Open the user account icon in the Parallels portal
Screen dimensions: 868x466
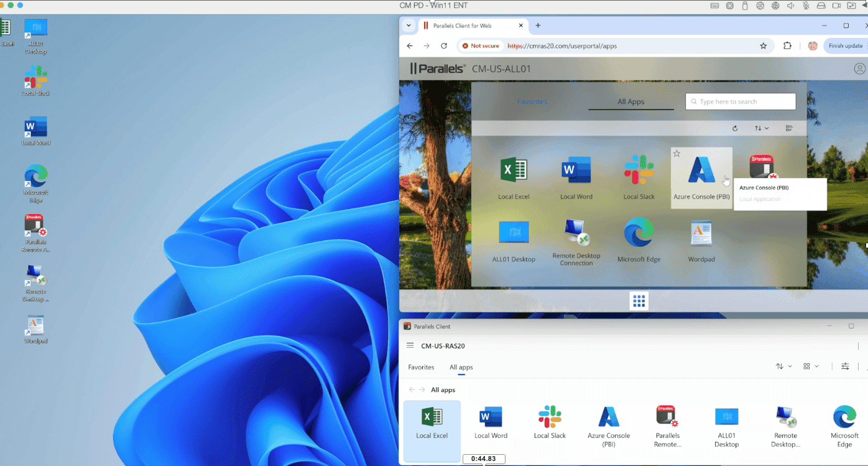[861, 68]
